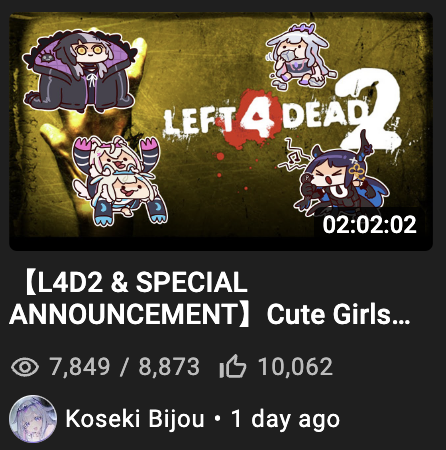Click the 02:02:02 duration badge

[369, 224]
